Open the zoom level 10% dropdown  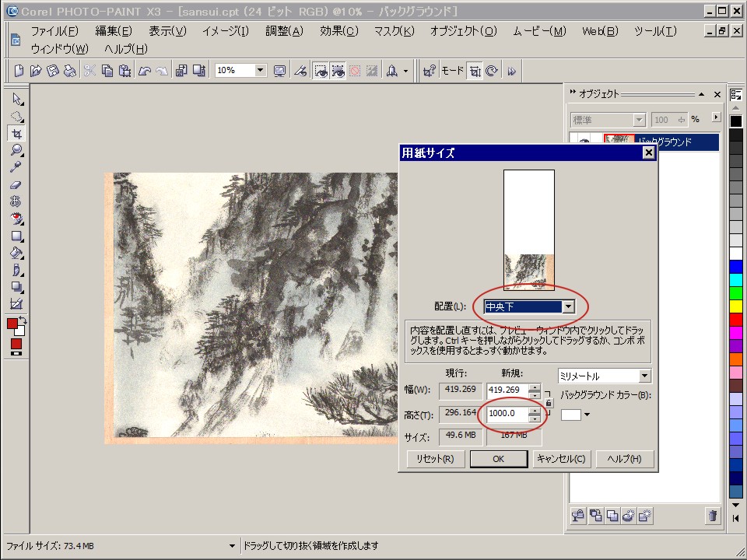click(x=260, y=71)
